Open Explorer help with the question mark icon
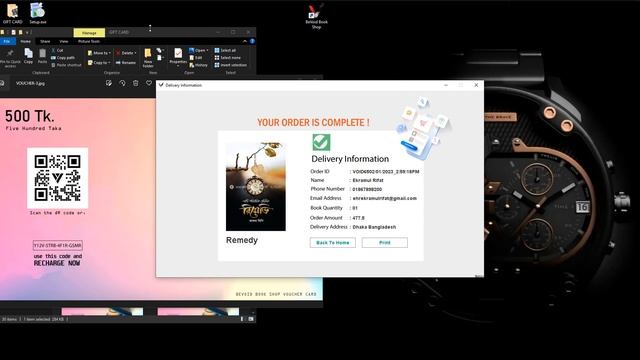Viewport: 640px width, 360px height. (252, 41)
